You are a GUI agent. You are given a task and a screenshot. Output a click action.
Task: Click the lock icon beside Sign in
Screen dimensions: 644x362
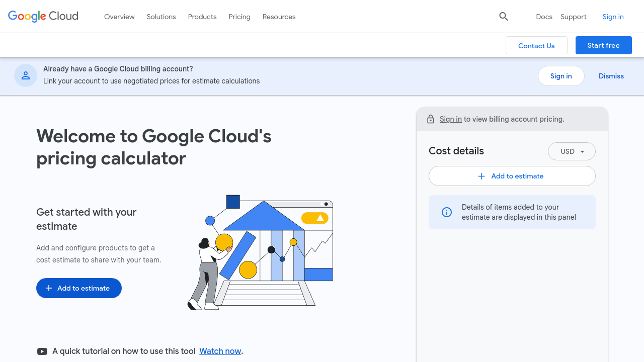[x=431, y=119]
